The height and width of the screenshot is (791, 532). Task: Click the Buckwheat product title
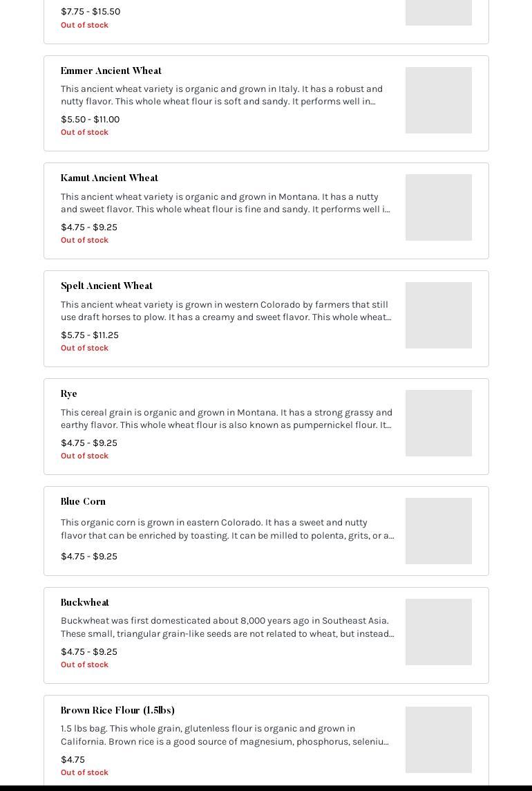click(x=85, y=603)
